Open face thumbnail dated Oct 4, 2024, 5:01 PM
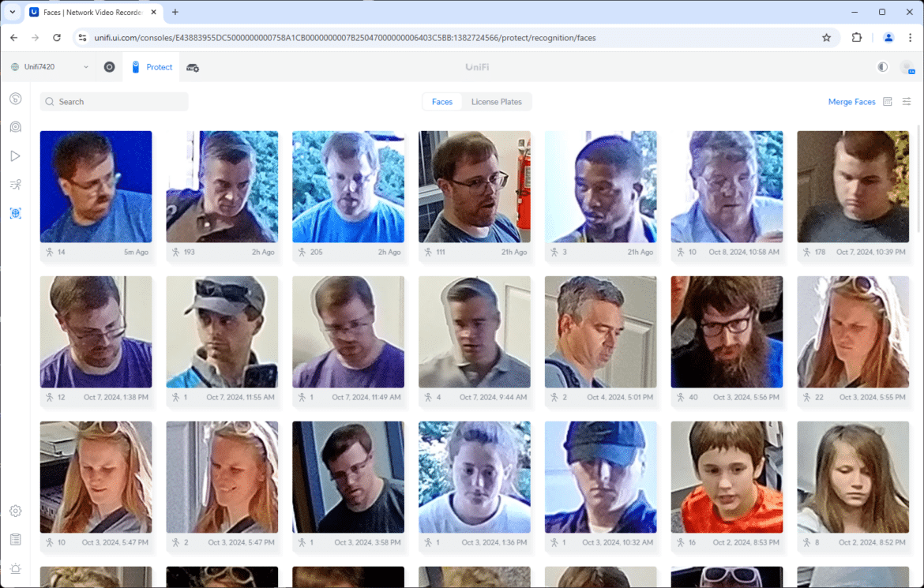924x588 pixels. click(x=600, y=331)
